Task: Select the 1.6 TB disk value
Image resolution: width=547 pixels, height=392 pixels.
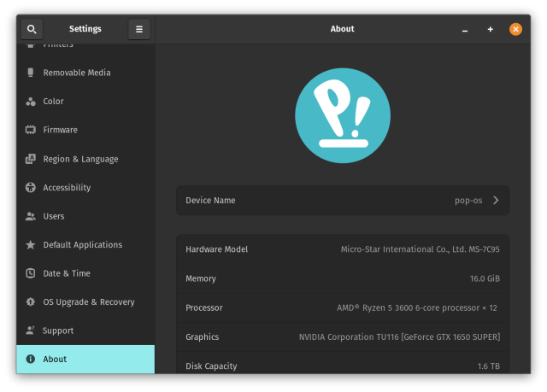Action: coord(488,366)
